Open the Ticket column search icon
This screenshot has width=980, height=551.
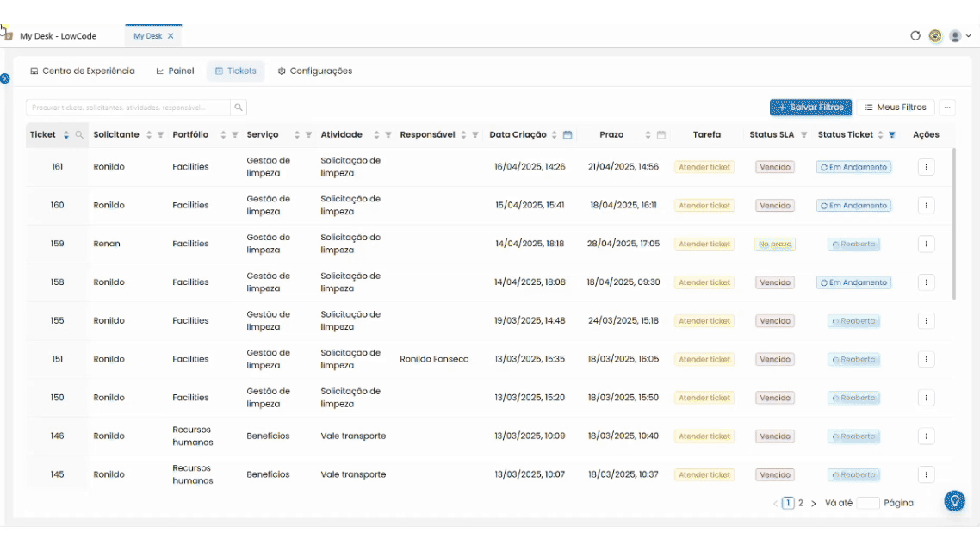(79, 135)
